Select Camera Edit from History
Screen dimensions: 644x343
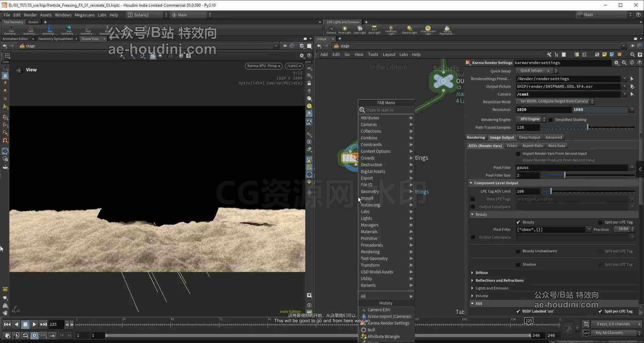tap(386, 310)
